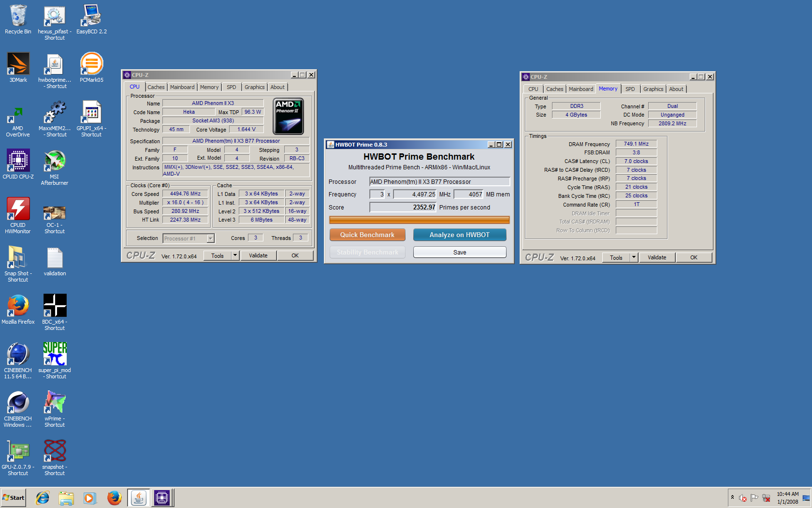Open SPD tab in left CPU-Z window
812x508 pixels.
point(232,87)
